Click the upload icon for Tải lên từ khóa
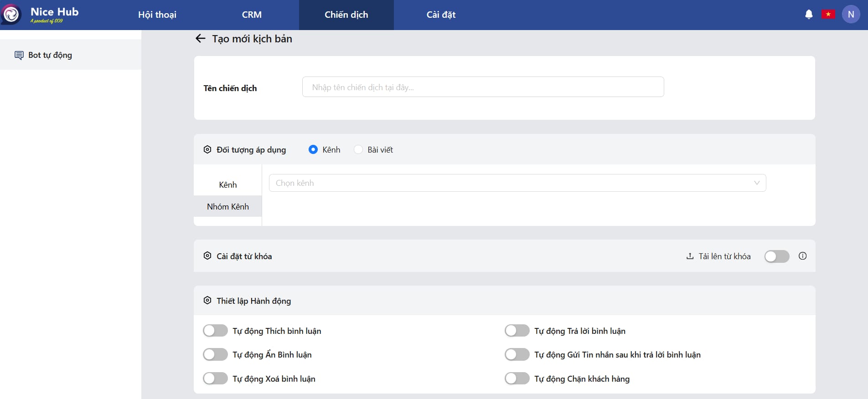 [x=690, y=256]
